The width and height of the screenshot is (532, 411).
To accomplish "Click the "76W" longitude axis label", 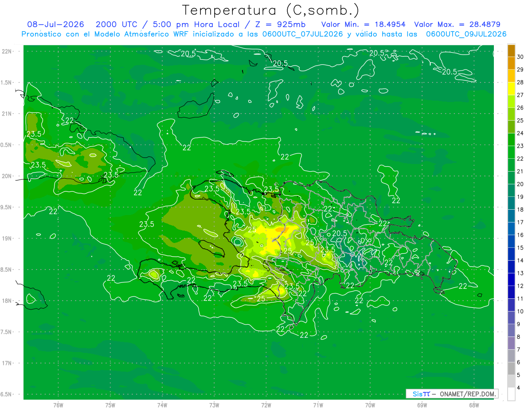I will 58,405.
